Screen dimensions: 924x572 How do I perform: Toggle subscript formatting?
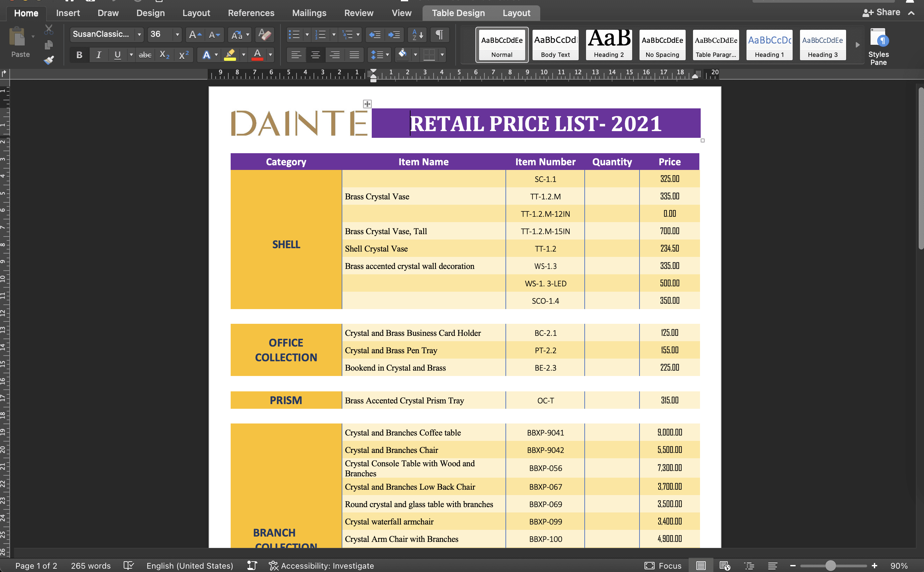coord(164,55)
